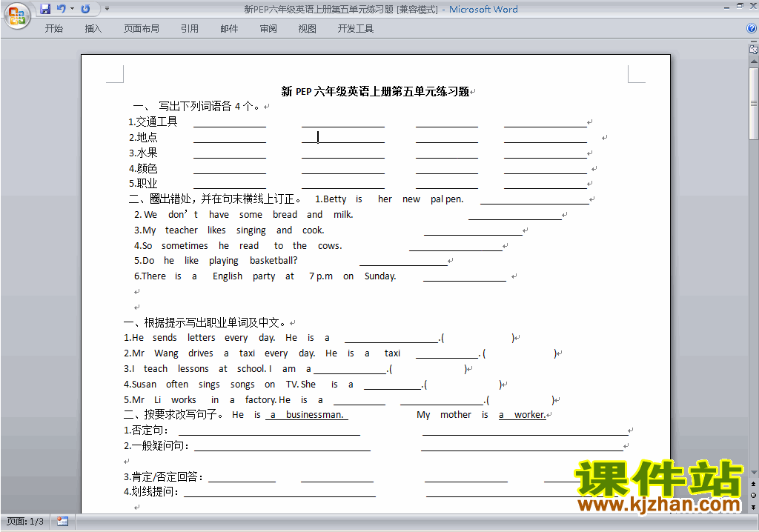This screenshot has width=759, height=532.
Task: Jump to previous page with double-up arrow
Action: [x=753, y=484]
